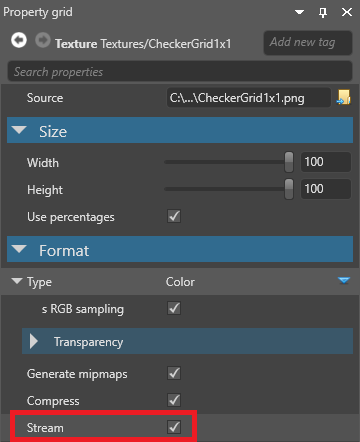360x442 pixels.
Task: Pin the Property grid panel
Action: (323, 12)
